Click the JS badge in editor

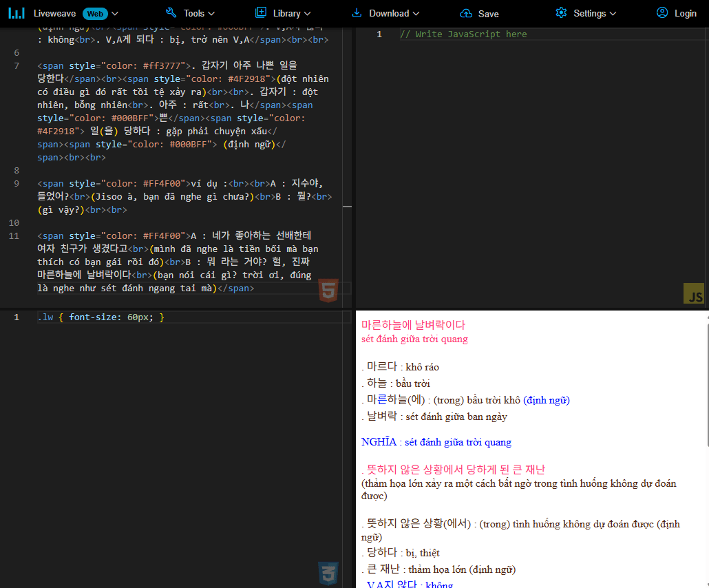(x=693, y=293)
